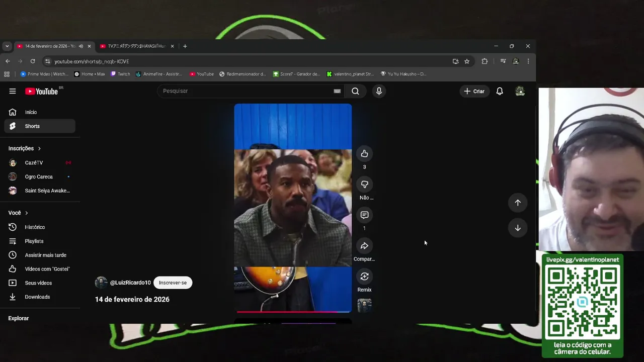This screenshot has width=644, height=362.
Task: Pause the Short by clicking the video
Action: click(x=293, y=208)
